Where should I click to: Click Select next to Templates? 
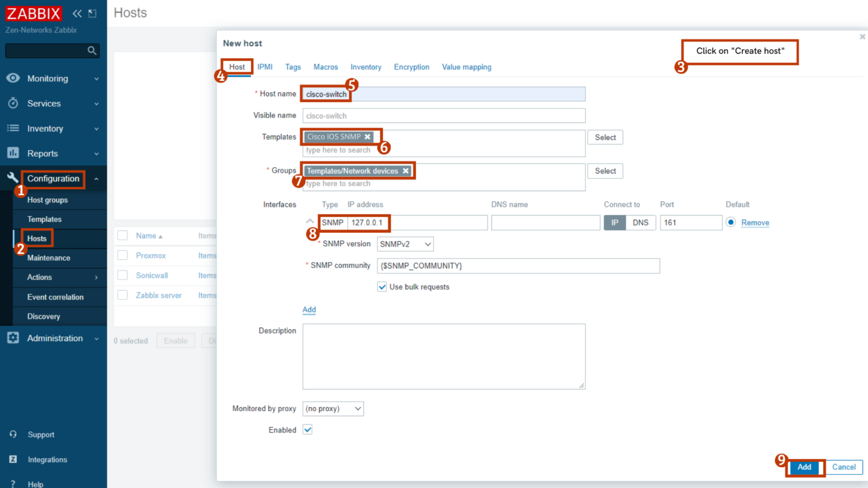tap(605, 137)
